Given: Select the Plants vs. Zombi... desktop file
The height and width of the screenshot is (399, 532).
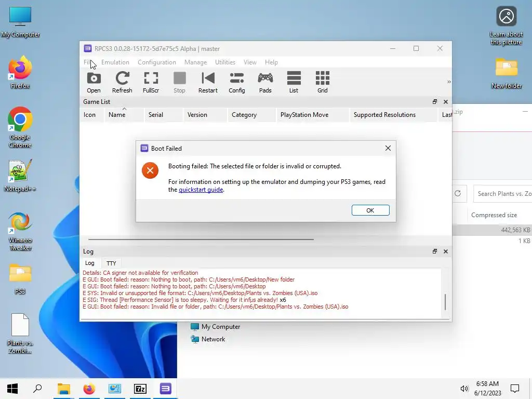Looking at the screenshot, I should pos(20,334).
